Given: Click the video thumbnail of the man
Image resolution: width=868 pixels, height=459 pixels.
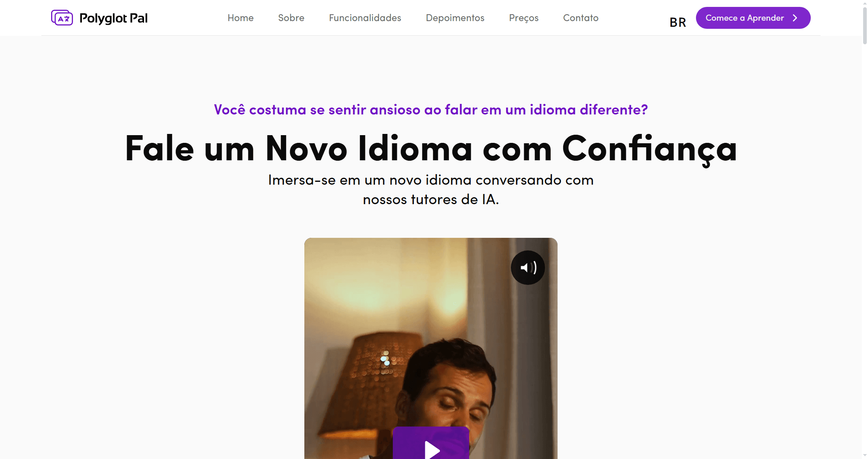Looking at the screenshot, I should tap(431, 348).
